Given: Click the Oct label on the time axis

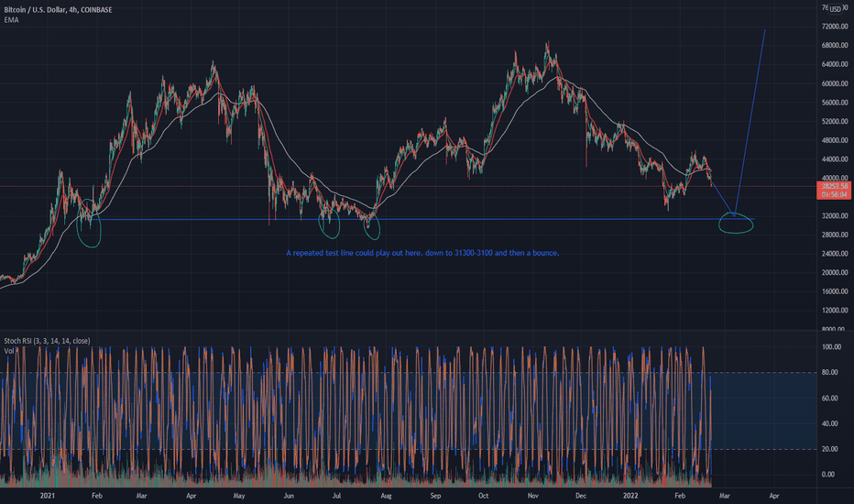Looking at the screenshot, I should pyautogui.click(x=483, y=496).
